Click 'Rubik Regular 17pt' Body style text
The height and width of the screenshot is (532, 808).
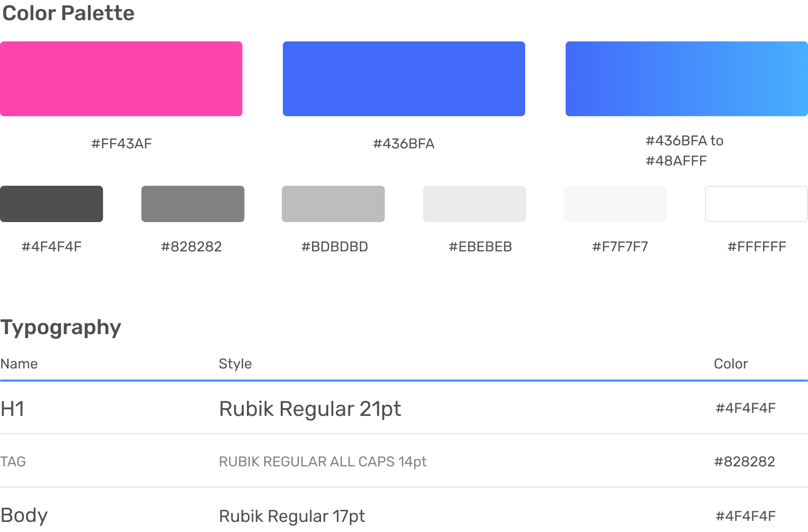292,516
